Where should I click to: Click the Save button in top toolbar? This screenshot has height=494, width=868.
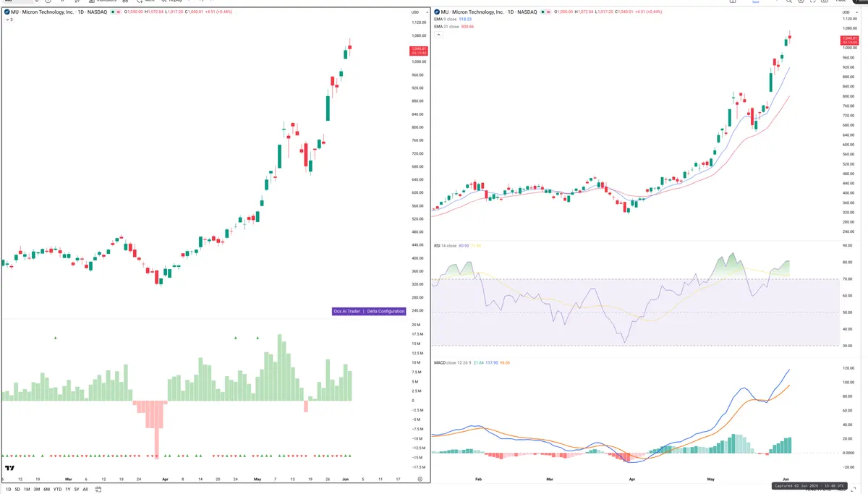756,2
